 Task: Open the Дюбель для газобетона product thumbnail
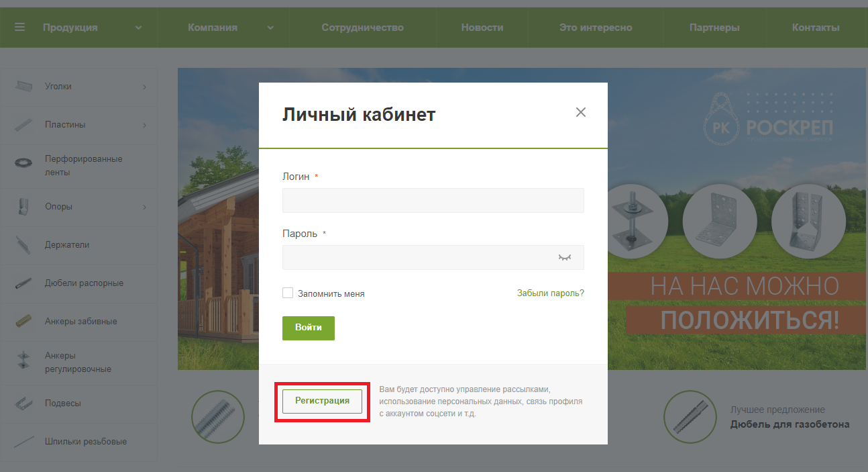pos(690,416)
